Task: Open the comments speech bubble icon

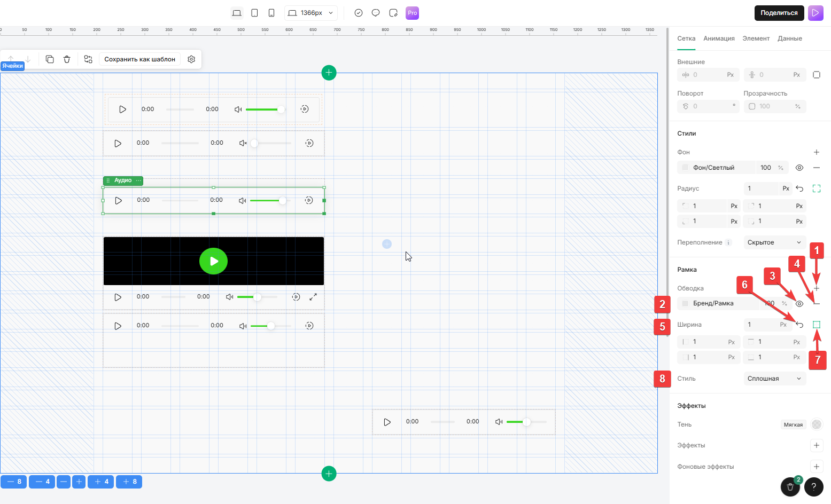Action: (376, 13)
